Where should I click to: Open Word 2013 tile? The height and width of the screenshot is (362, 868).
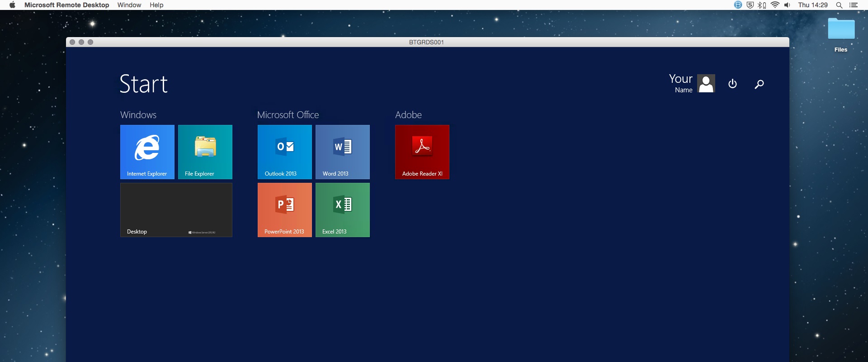click(x=343, y=152)
